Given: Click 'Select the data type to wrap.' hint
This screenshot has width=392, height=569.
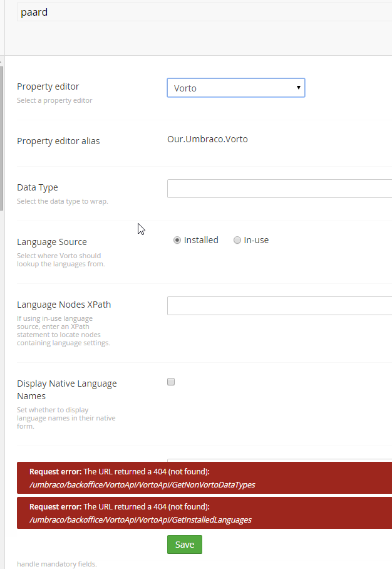Looking at the screenshot, I should [x=63, y=201].
